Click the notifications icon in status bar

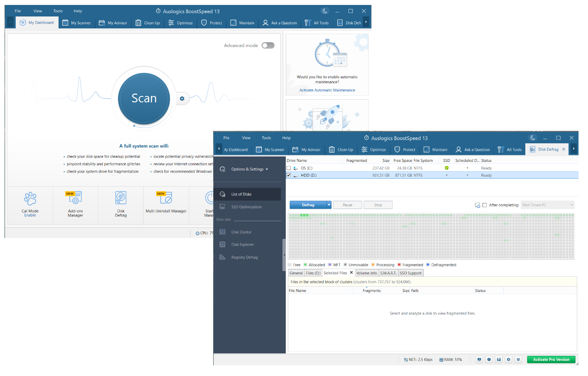click(479, 360)
